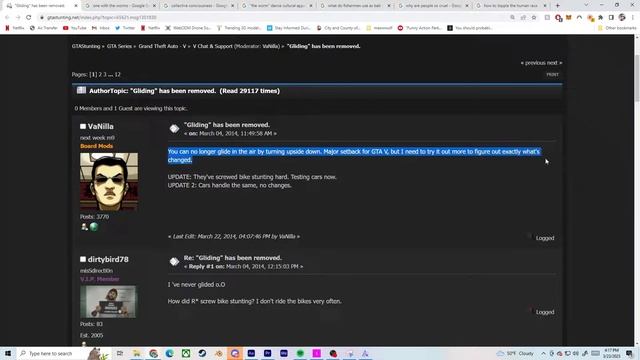Reload the page with the refresh icon
The height and width of the screenshot is (360, 640).
click(x=29, y=18)
